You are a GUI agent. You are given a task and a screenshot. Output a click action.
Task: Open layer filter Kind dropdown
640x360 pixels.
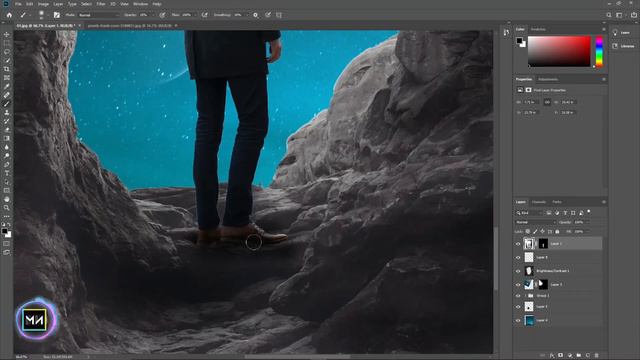(x=529, y=213)
